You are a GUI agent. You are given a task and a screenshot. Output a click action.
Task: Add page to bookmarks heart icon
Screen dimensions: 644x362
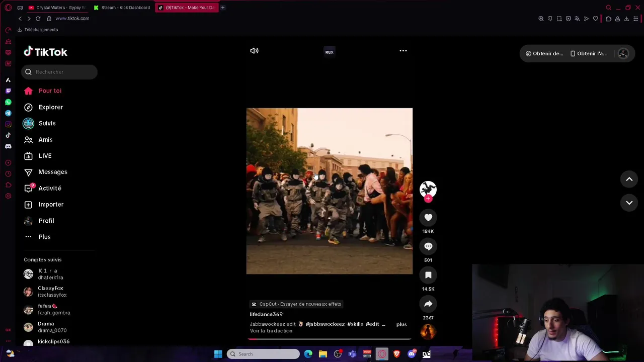pos(595,19)
